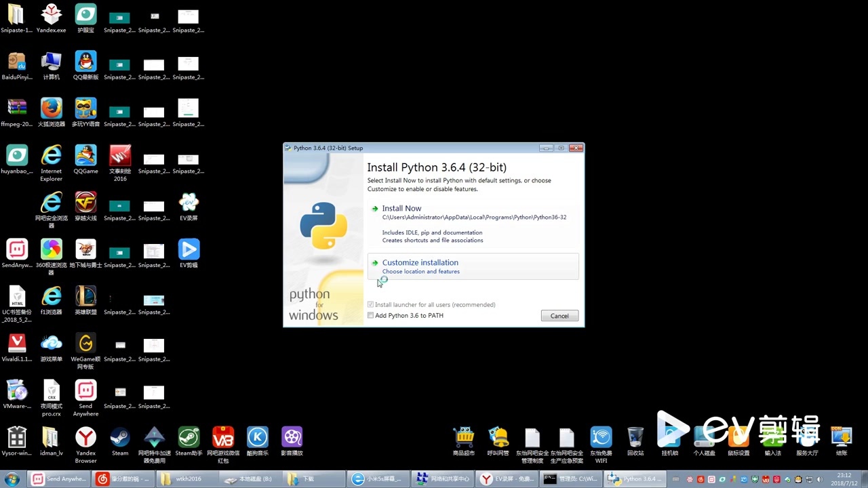
Task: Open VMware installer desktop icon
Action: point(17,394)
